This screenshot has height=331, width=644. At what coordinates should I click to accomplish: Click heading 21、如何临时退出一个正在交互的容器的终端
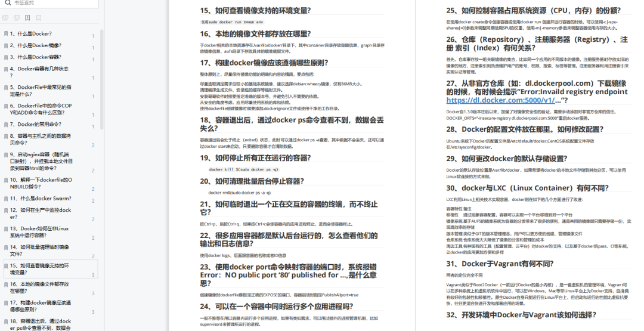(289, 208)
